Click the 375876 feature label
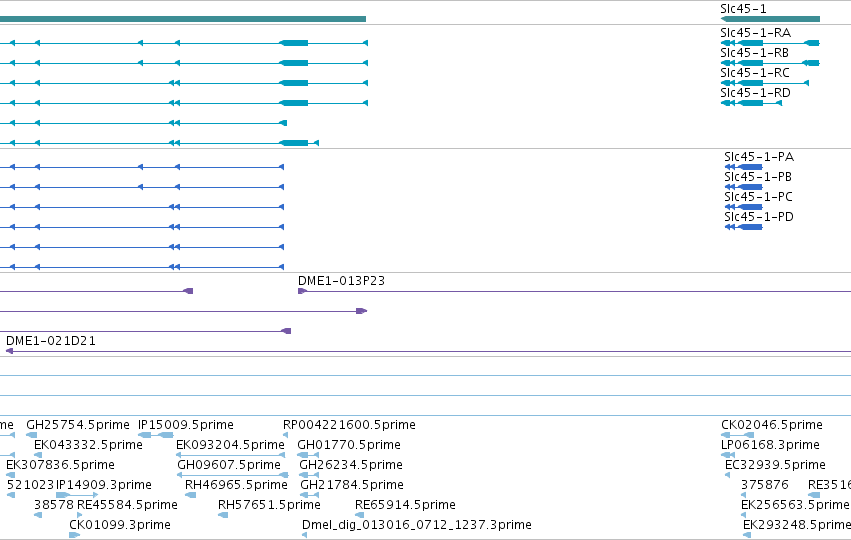This screenshot has height=540, width=851. pos(765,485)
